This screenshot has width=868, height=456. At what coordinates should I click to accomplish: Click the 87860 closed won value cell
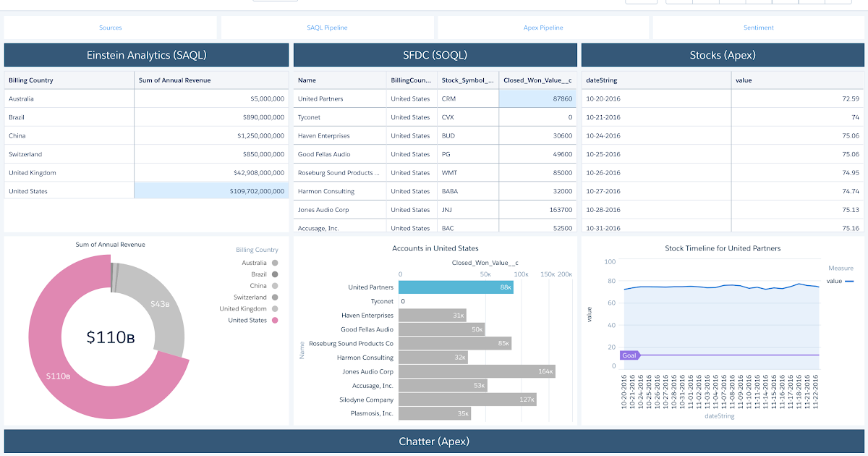(x=537, y=98)
